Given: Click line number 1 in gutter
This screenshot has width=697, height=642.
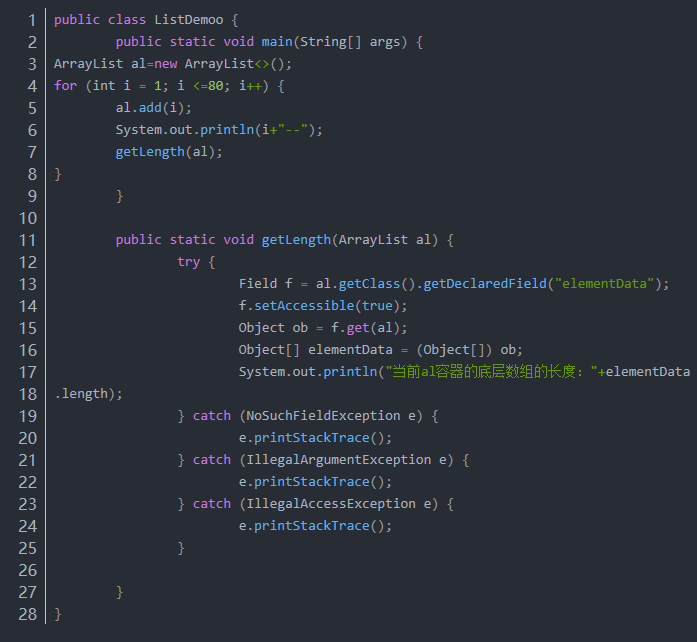Looking at the screenshot, I should (32, 20).
